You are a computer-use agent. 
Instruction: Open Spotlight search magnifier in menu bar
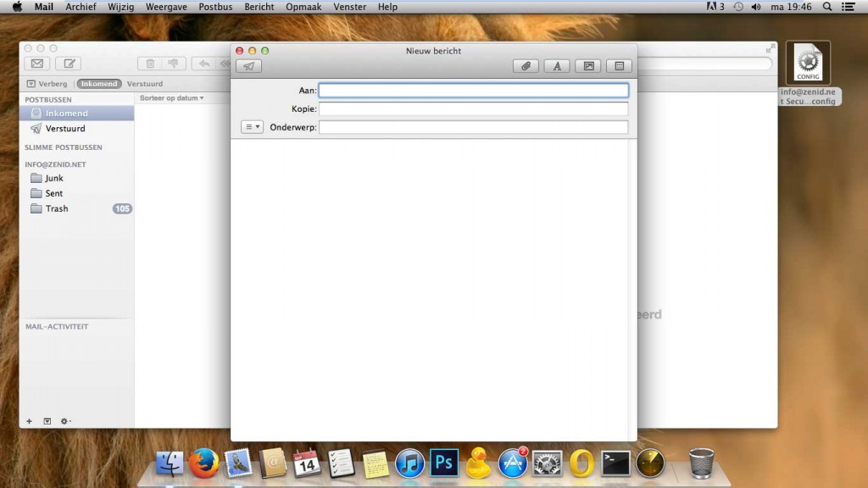point(827,7)
